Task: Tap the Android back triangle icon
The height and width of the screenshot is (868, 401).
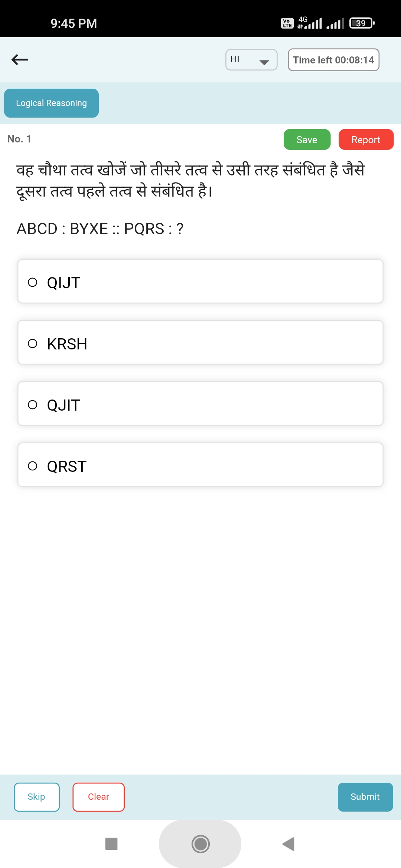Action: (x=288, y=844)
